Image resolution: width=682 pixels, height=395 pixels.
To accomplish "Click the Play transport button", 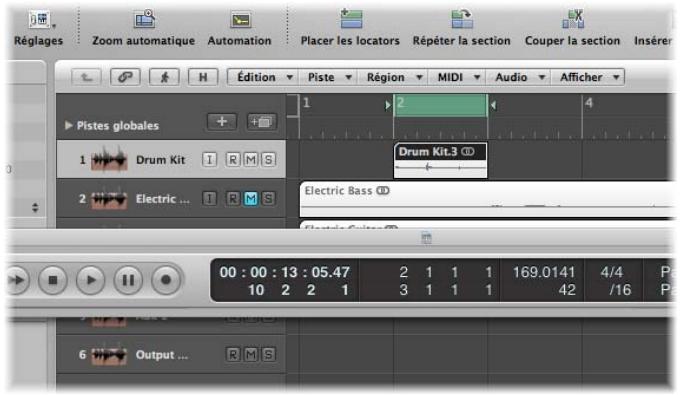I will tap(90, 280).
